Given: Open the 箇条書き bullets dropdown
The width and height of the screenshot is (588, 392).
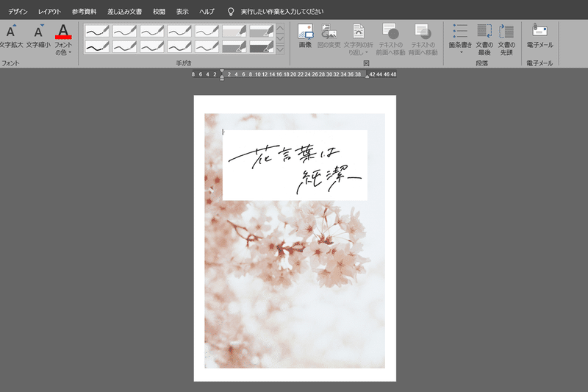Looking at the screenshot, I should (460, 52).
